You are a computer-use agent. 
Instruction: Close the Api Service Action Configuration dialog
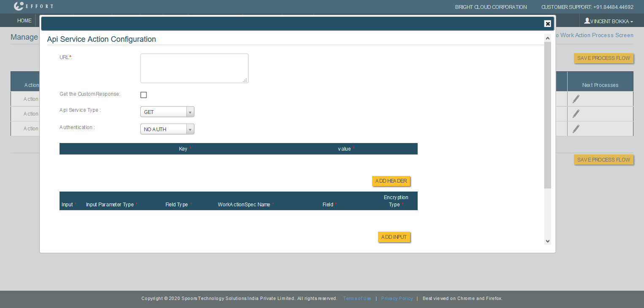click(x=547, y=24)
